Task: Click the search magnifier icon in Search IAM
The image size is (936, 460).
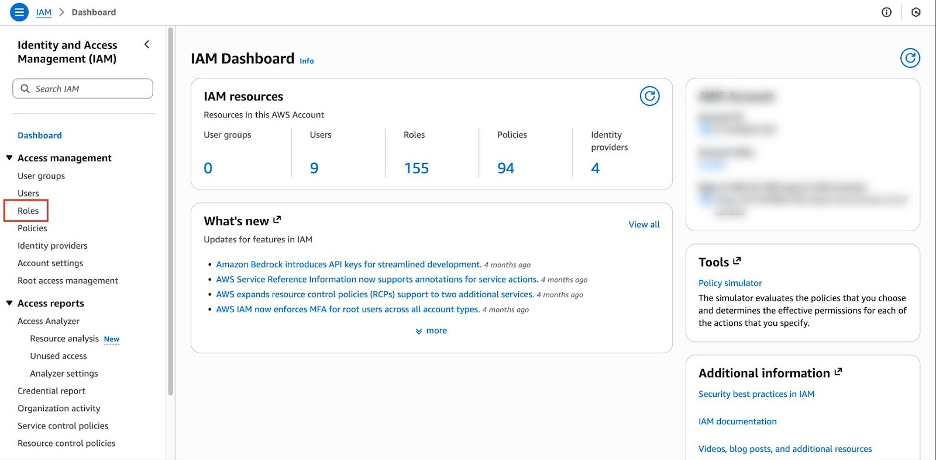Action: 25,89
